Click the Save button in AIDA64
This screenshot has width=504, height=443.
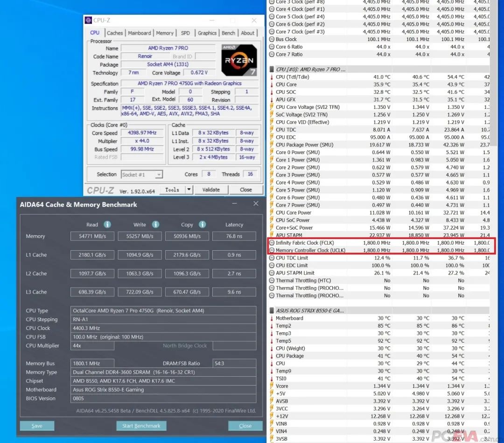click(x=37, y=426)
